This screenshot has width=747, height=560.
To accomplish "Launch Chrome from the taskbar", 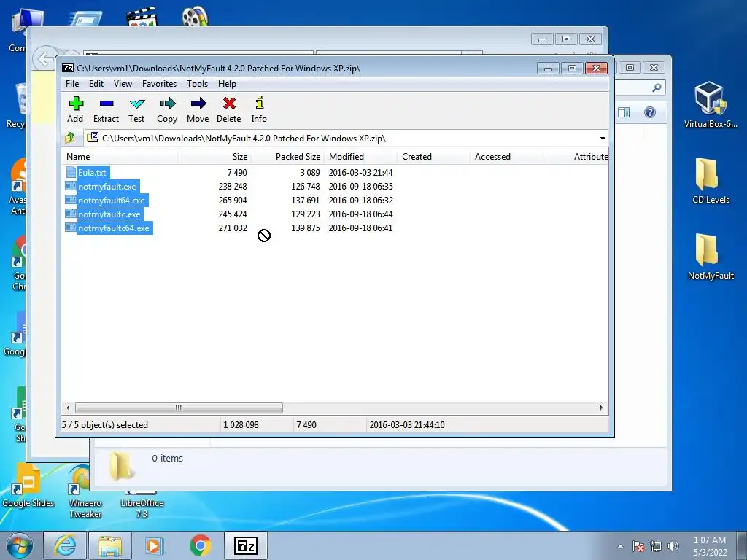I will 200,545.
